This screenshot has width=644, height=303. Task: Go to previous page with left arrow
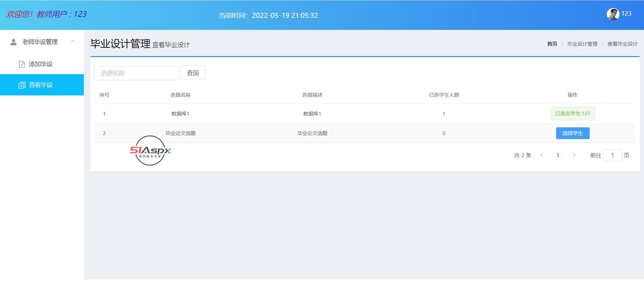[542, 155]
